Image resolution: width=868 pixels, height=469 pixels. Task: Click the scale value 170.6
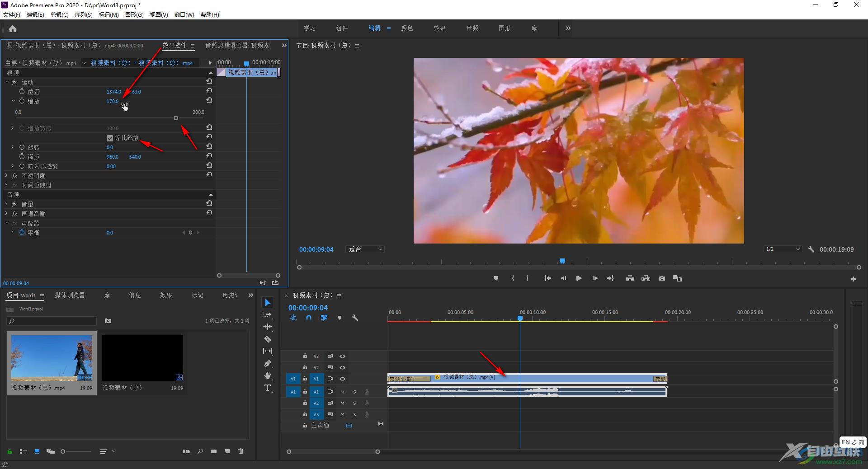[113, 101]
